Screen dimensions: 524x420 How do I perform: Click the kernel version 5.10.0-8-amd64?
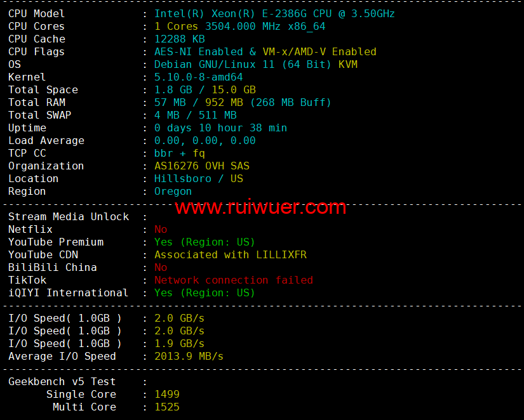click(199, 77)
